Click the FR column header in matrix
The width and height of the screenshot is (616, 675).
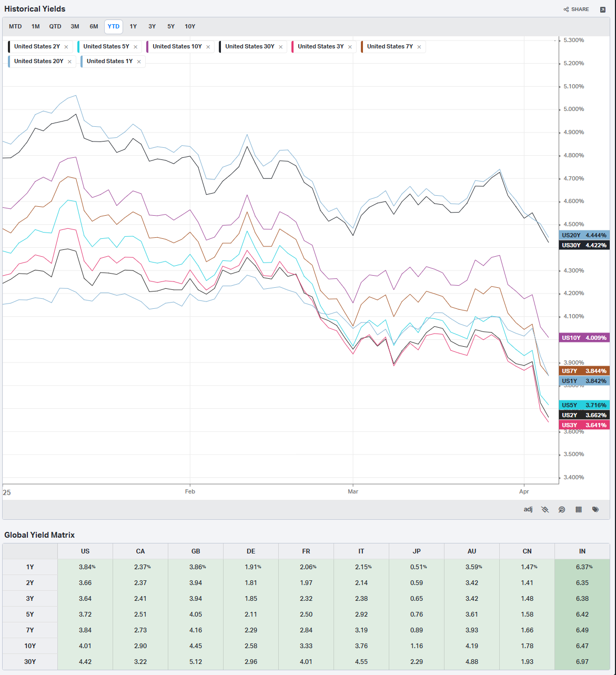click(306, 551)
